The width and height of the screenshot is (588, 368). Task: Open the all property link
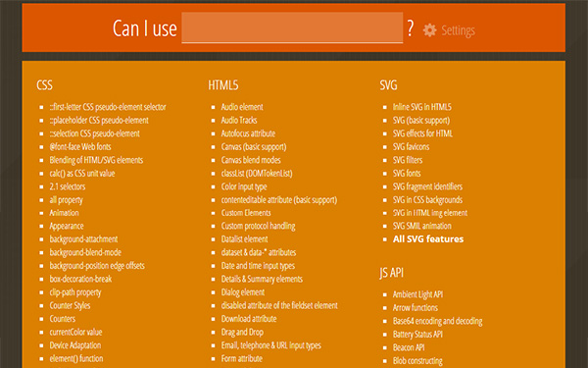coord(66,200)
